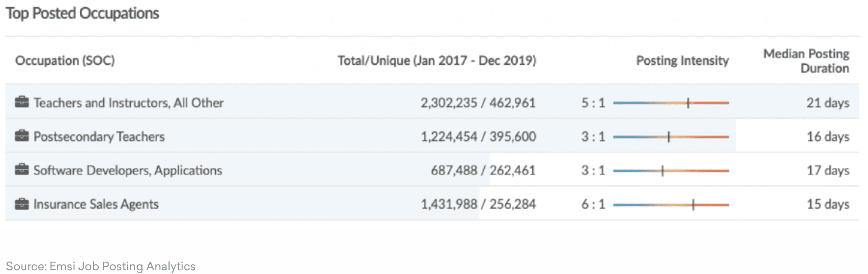
Task: Select the value 1,431,988 / 256,284
Action: [478, 204]
